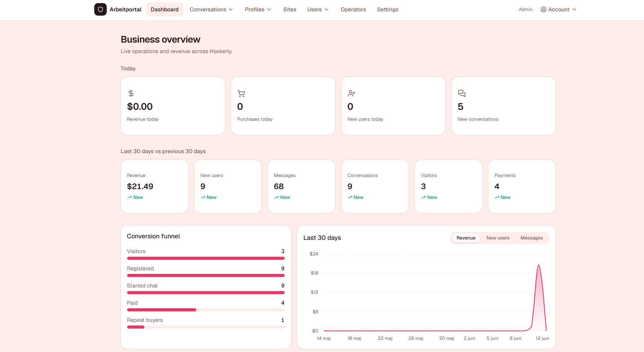Click the Arbeitportal brand name link

(x=126, y=9)
